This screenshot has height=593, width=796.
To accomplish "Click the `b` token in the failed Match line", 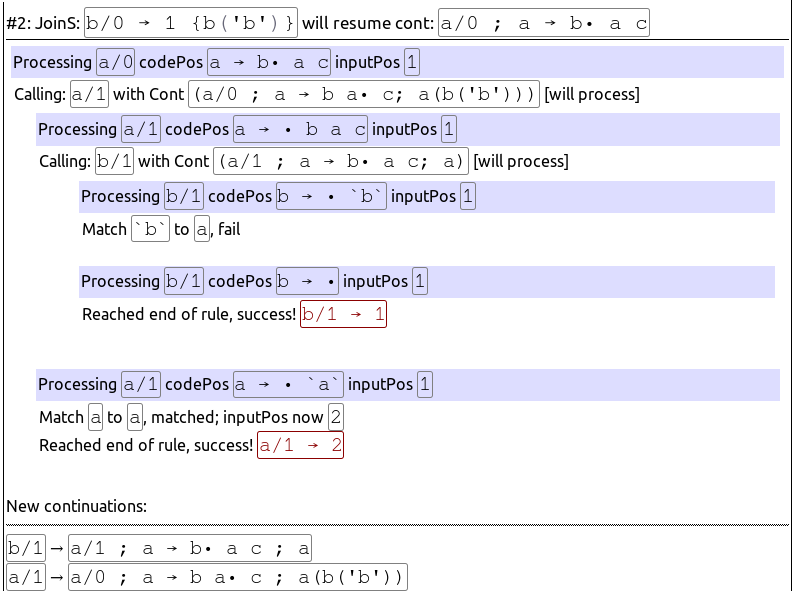I will (150, 230).
